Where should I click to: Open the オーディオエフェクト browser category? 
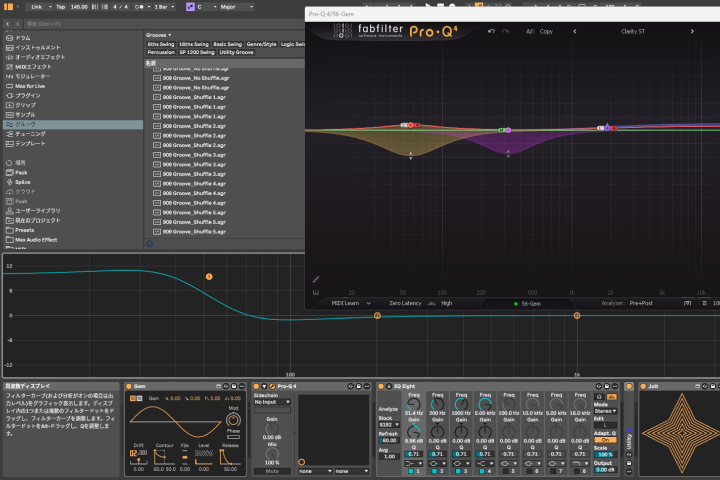[40, 57]
